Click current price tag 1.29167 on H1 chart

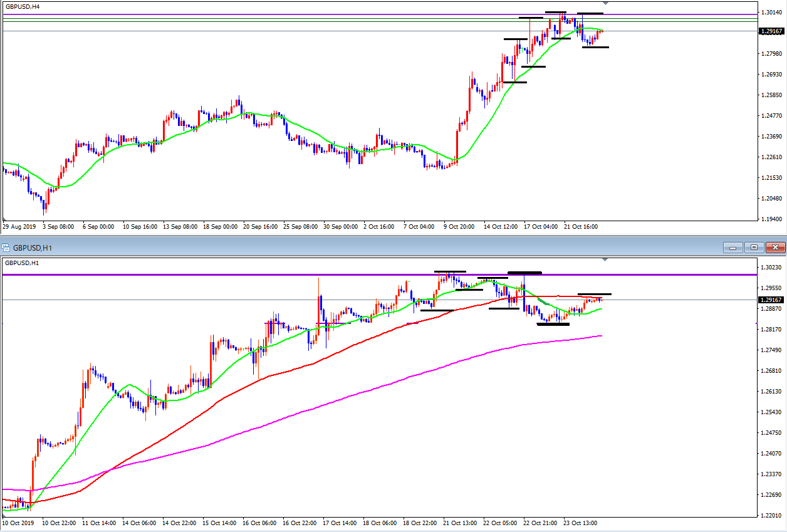pos(770,300)
